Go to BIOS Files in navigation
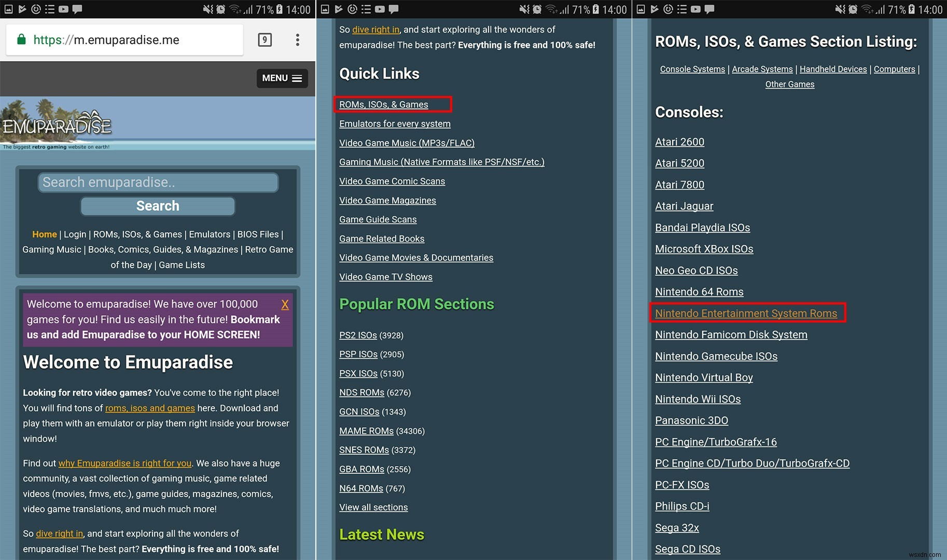Screen dimensions: 947x560 (x=258, y=234)
